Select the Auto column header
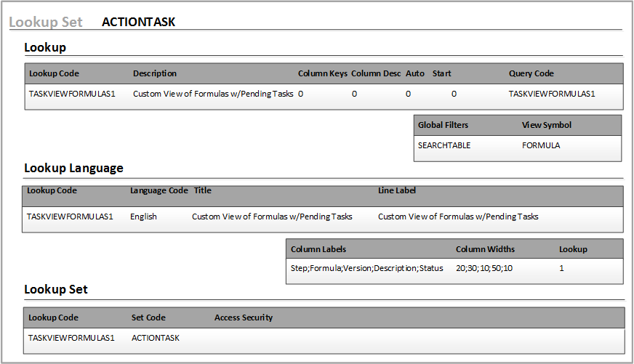 point(415,73)
